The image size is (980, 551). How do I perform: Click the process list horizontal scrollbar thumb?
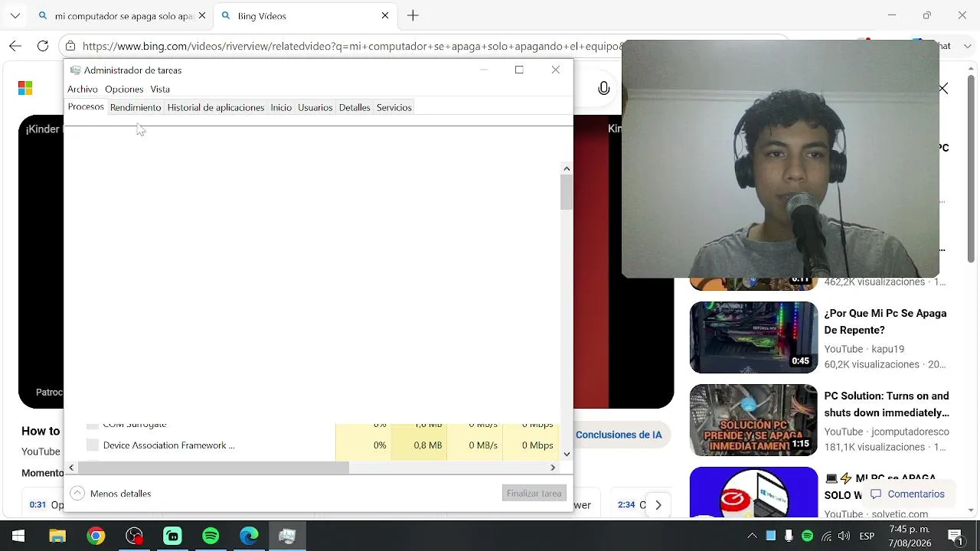(x=214, y=467)
